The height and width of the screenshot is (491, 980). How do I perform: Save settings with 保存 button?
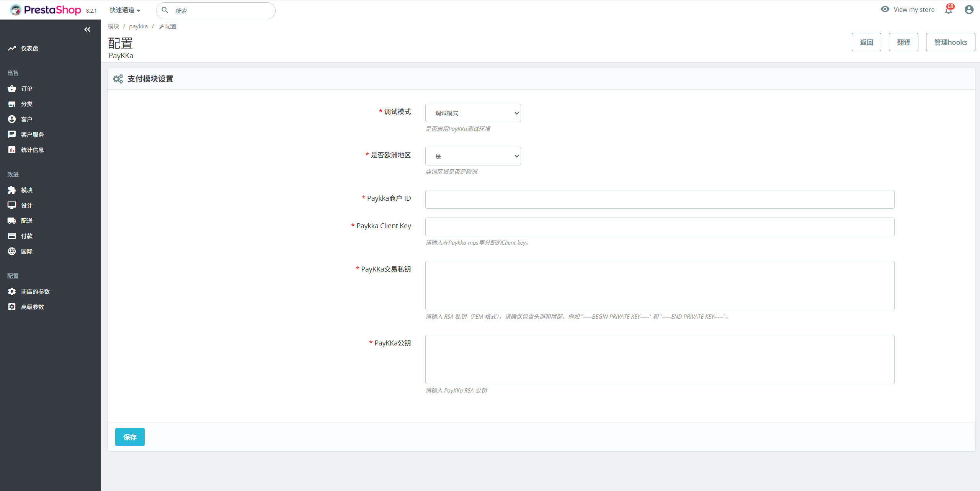click(130, 437)
